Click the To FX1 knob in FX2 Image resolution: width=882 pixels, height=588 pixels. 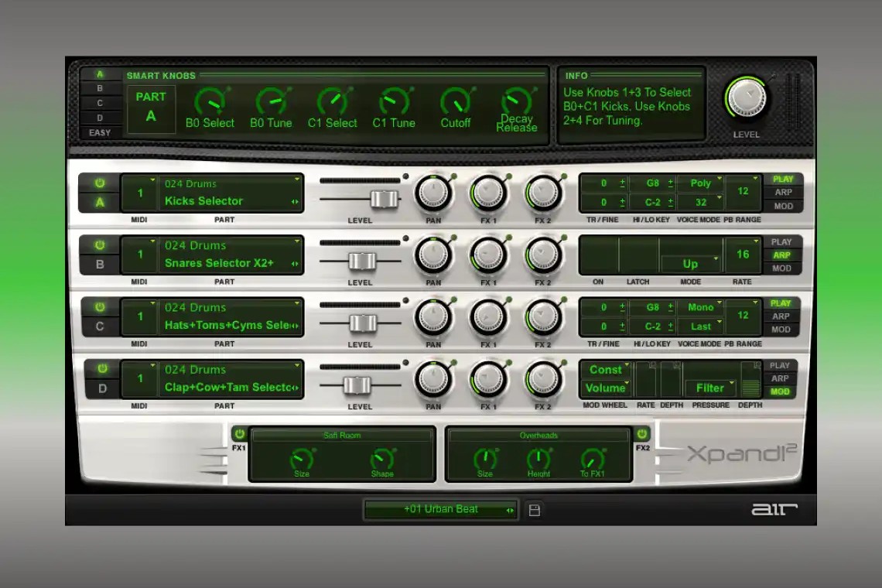tap(592, 459)
